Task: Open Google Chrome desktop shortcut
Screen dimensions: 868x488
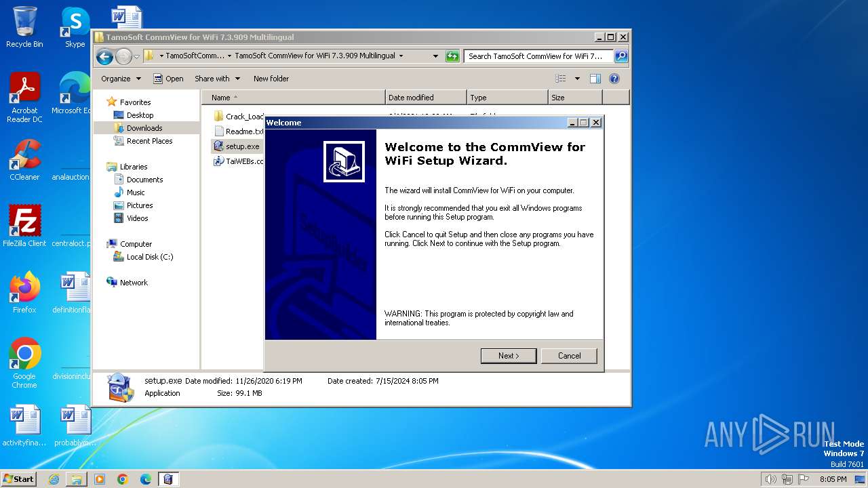Action: pos(24,364)
